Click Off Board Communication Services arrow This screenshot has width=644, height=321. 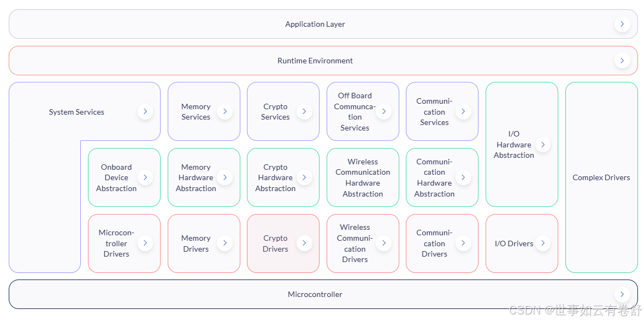point(383,111)
